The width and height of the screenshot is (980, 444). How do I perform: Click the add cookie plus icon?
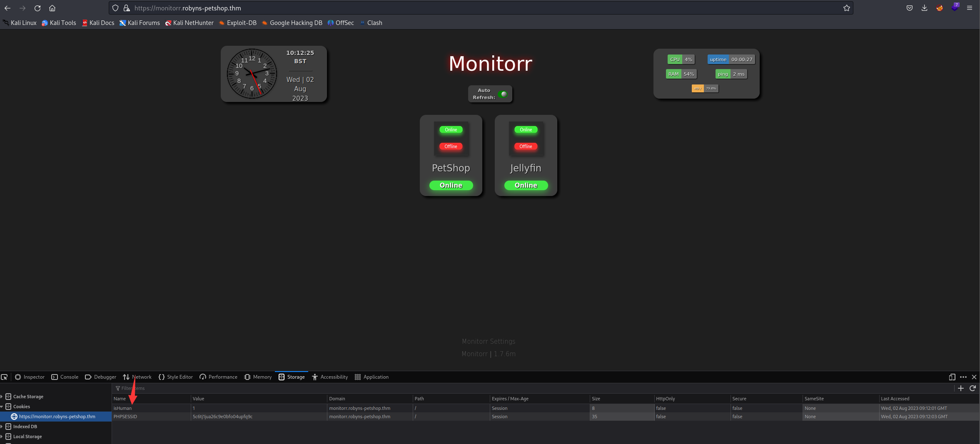click(x=961, y=388)
